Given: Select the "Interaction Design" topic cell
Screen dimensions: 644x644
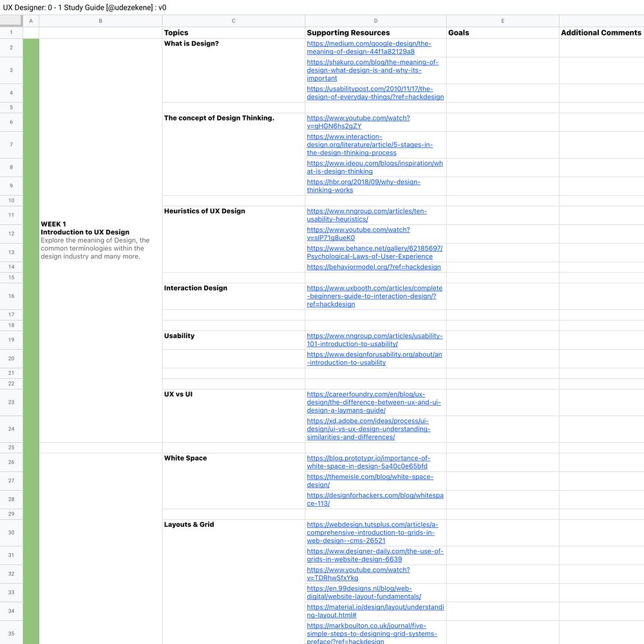Looking at the screenshot, I should [x=233, y=296].
